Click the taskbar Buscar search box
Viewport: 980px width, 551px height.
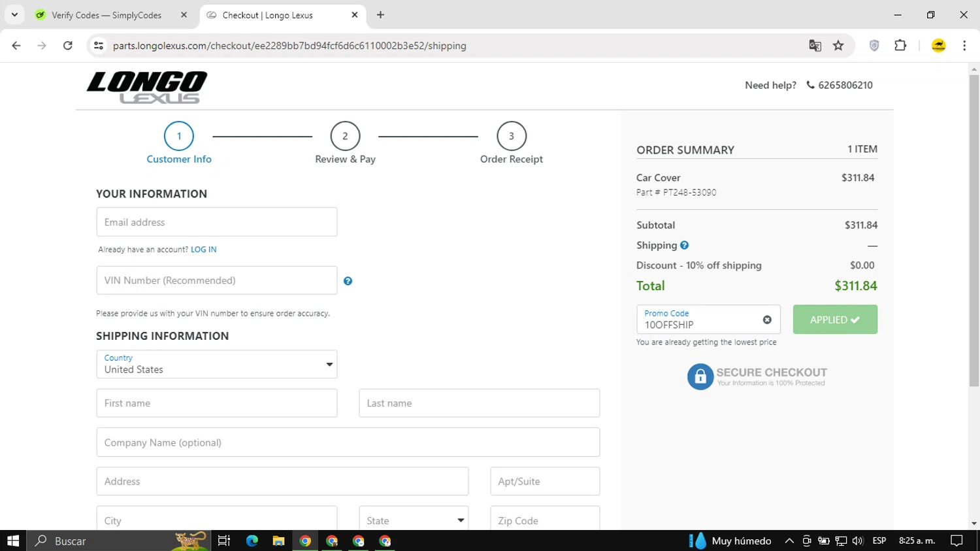119,541
